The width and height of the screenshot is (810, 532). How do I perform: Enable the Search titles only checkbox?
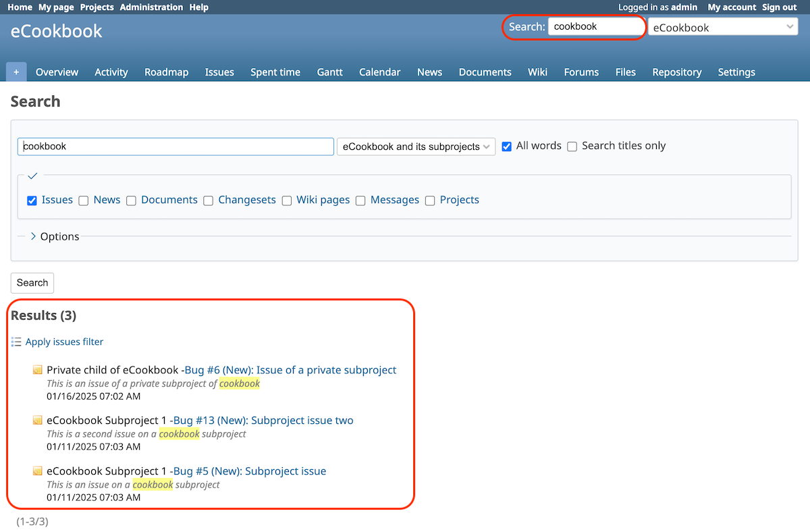(572, 146)
